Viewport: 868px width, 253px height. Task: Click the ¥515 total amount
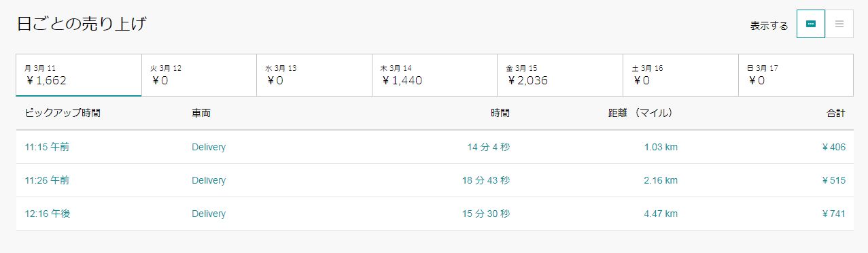pos(833,180)
